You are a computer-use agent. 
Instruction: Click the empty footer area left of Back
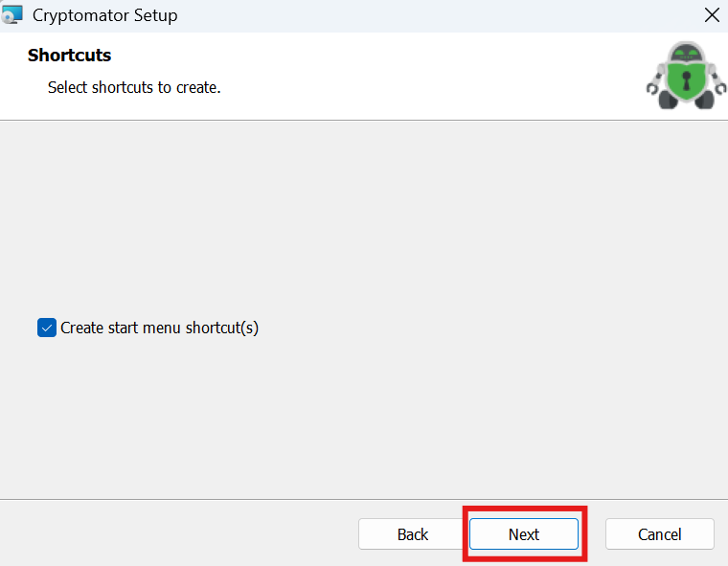point(172,534)
